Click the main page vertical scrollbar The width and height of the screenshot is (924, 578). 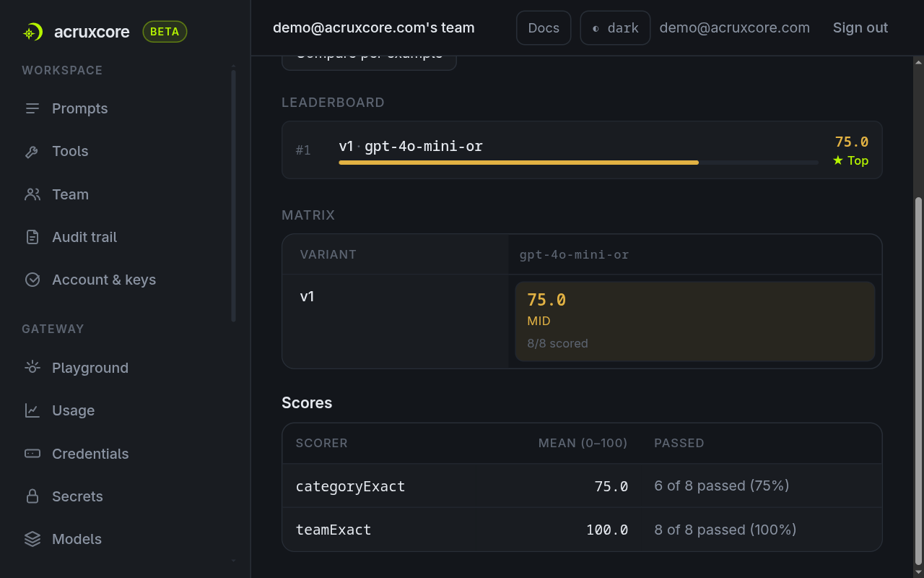(918, 381)
